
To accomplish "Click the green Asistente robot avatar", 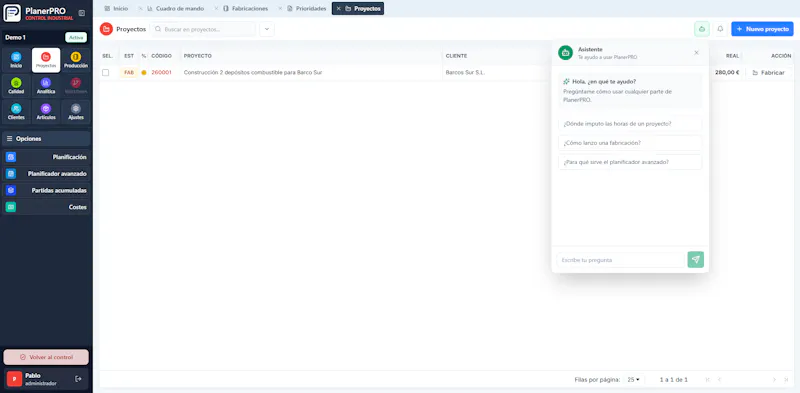I will click(565, 53).
